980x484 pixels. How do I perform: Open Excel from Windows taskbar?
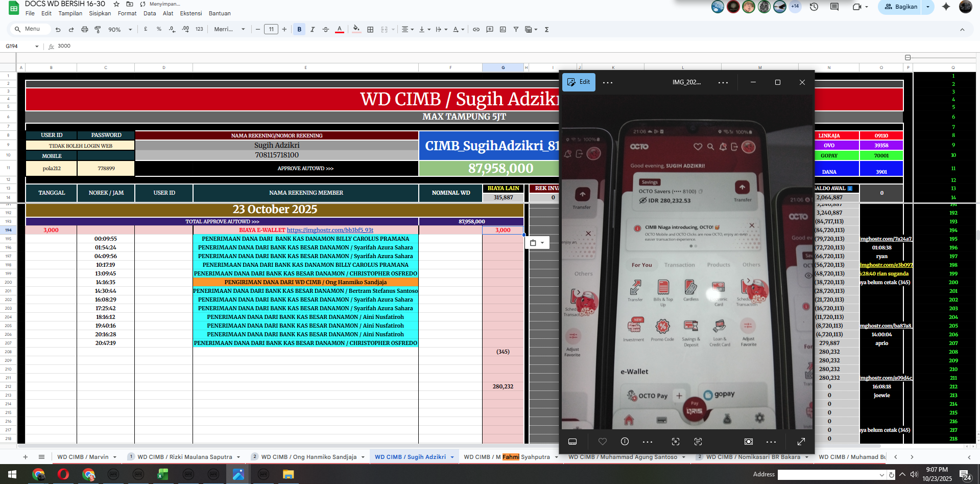tap(163, 475)
